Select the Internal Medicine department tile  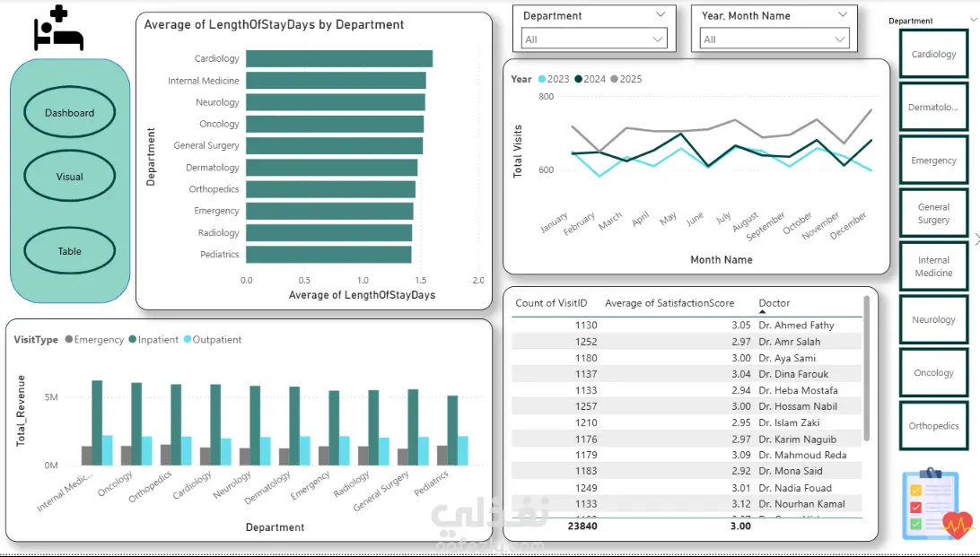(x=933, y=266)
